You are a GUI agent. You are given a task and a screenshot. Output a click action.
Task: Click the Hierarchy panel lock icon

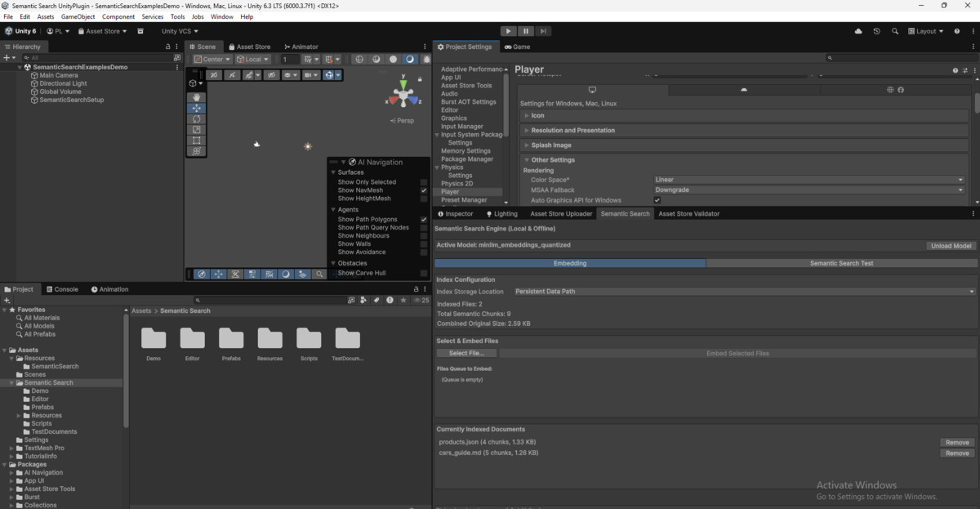pos(168,47)
